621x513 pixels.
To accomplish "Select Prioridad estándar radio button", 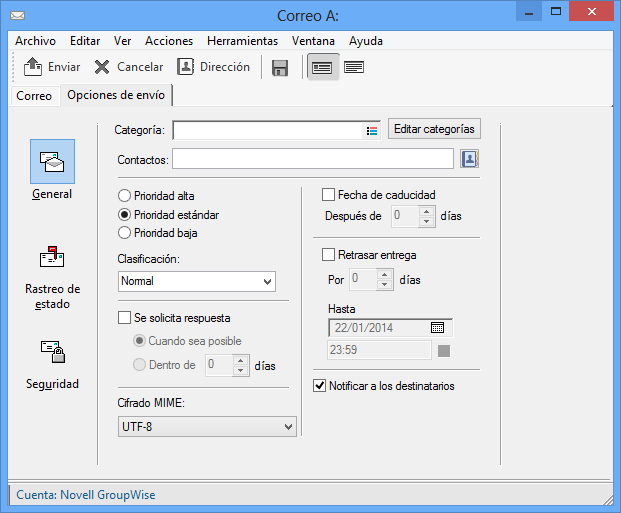I will (124, 215).
